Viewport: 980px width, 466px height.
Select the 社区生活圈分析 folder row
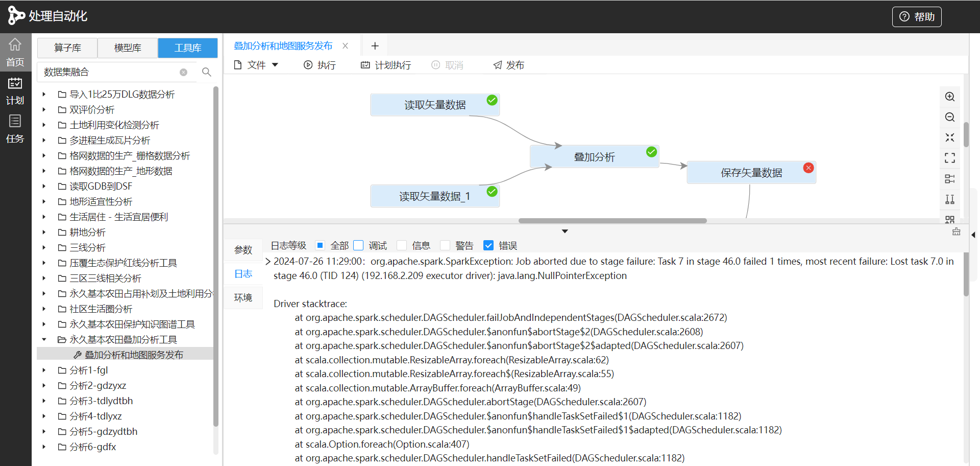125,309
